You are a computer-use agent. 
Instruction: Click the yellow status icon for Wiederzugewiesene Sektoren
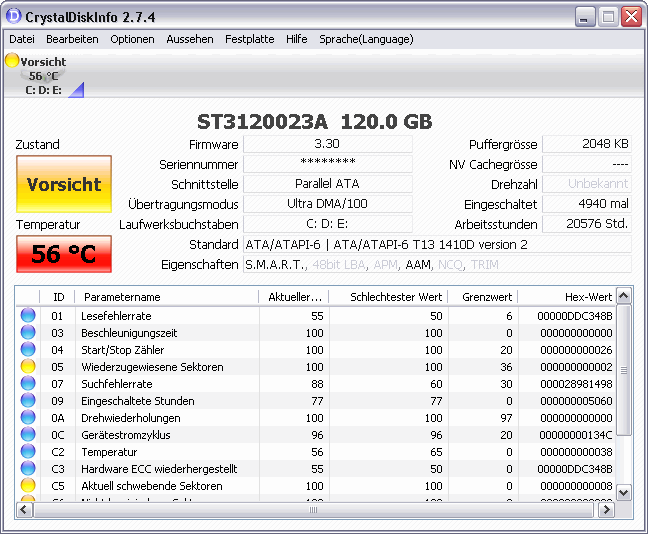tap(28, 366)
